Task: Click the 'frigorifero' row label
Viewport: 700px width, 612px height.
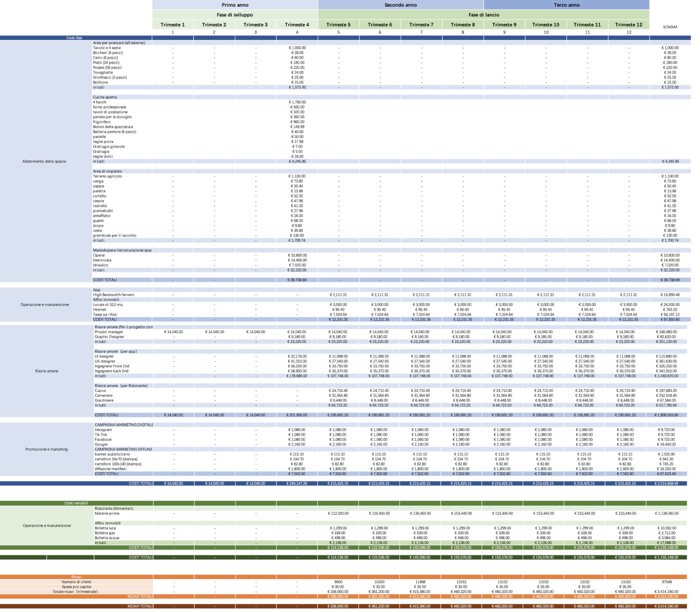Action: tap(102, 122)
